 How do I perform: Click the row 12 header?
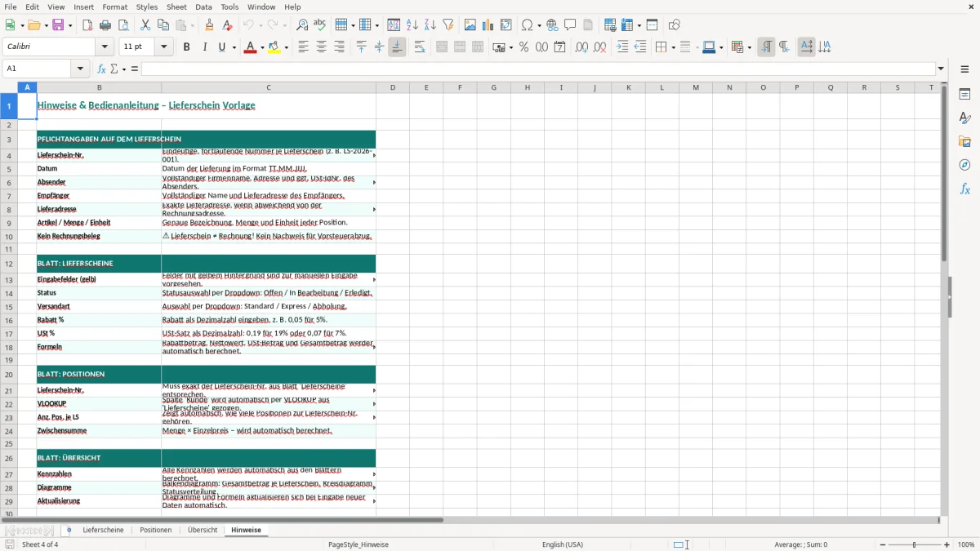point(9,264)
